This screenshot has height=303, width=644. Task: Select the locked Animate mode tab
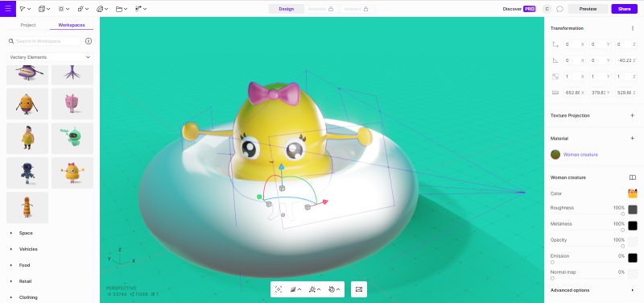point(321,9)
